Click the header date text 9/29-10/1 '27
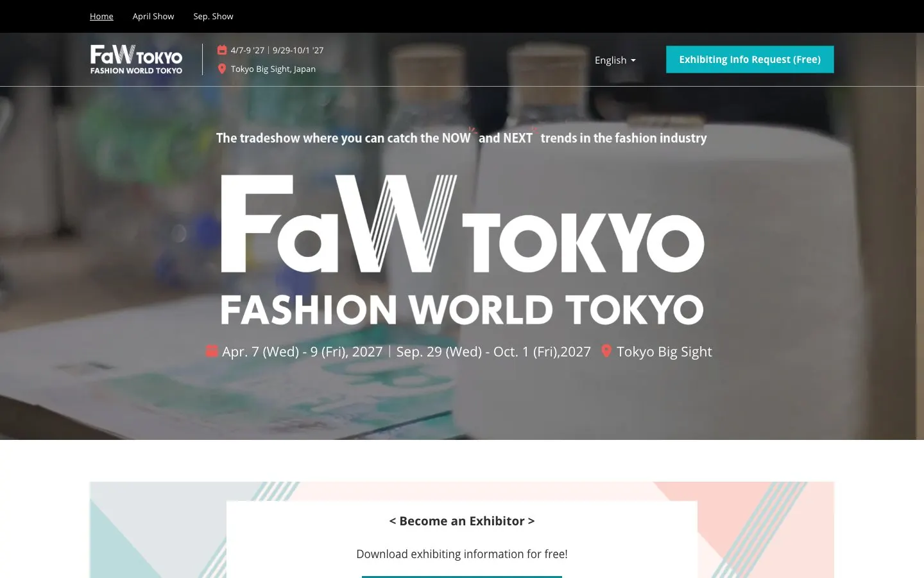The width and height of the screenshot is (924, 578). 298,50
